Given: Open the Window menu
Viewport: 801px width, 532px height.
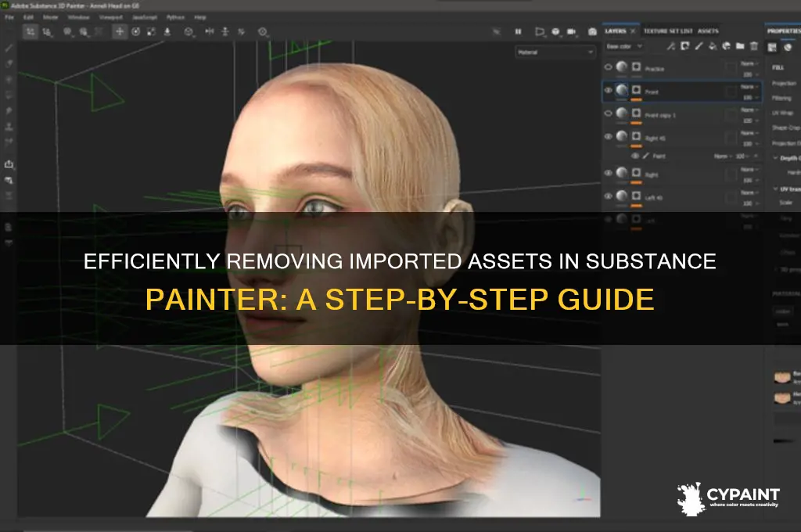Looking at the screenshot, I should pyautogui.click(x=79, y=17).
